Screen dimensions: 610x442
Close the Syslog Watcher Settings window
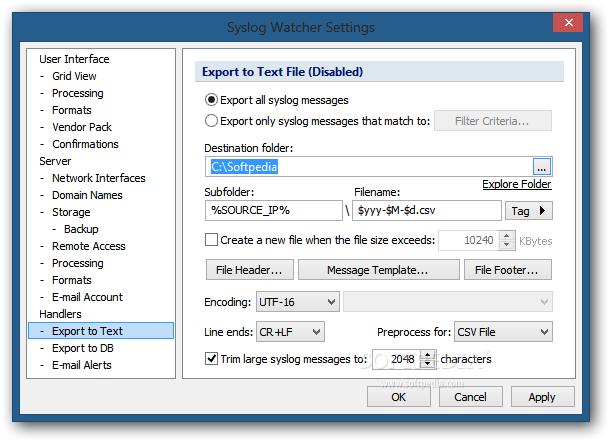[x=568, y=23]
